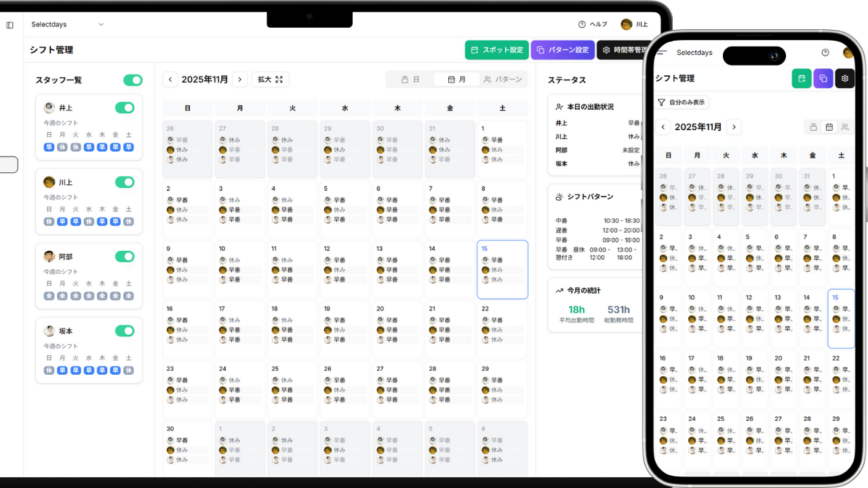Click 川上's avatar in the staff list
This screenshot has height=488, width=868.
point(49,182)
